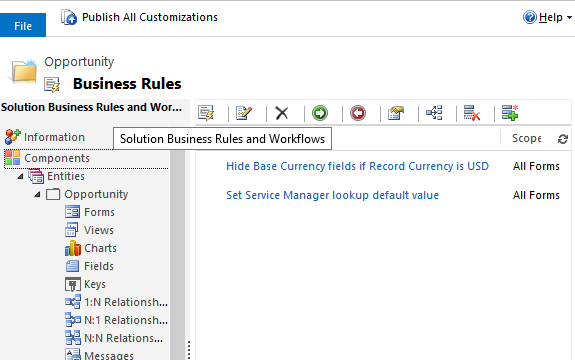Image resolution: width=575 pixels, height=360 pixels.
Task: Click the 'All Forms' scope of the Set Service Manager rule
Action: 536,195
